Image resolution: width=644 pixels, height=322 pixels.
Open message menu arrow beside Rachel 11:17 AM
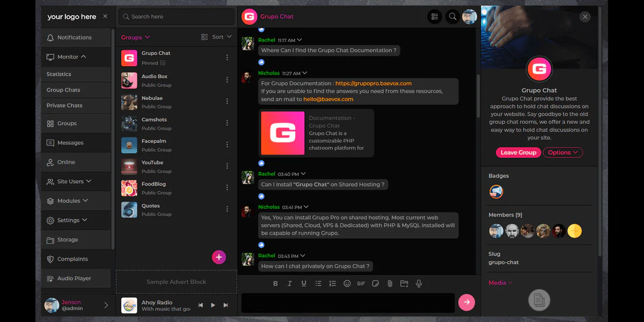[x=299, y=40]
